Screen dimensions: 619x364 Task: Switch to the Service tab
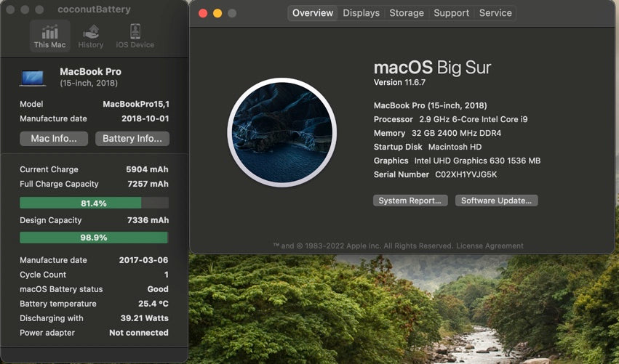click(495, 13)
